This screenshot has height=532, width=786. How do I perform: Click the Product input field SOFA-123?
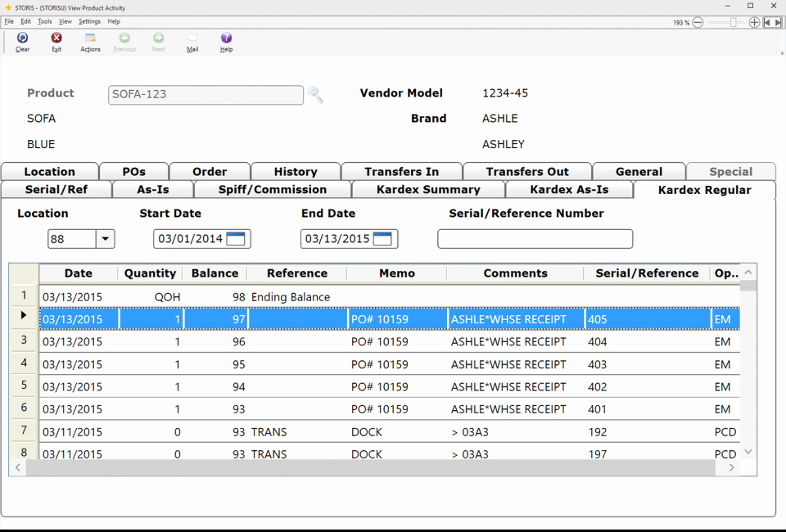click(206, 95)
